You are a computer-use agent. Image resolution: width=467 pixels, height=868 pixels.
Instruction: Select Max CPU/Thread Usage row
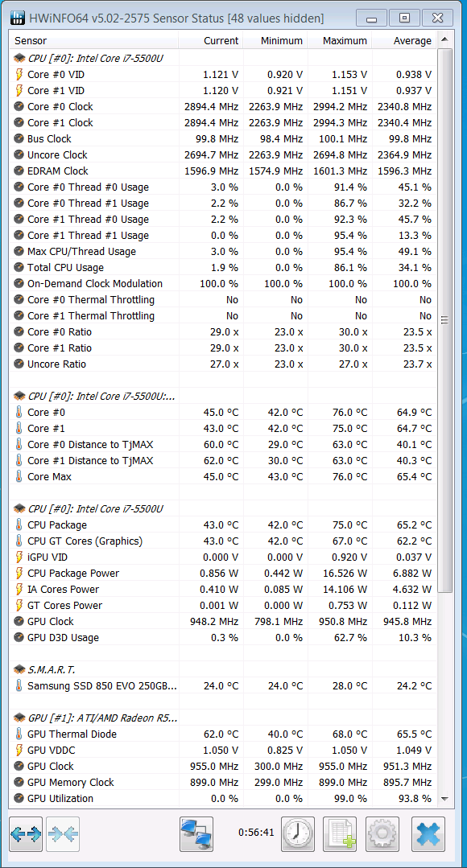223,251
